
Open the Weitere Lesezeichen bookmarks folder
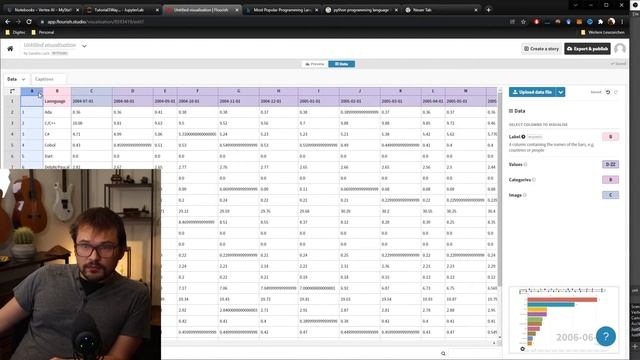tap(602, 32)
